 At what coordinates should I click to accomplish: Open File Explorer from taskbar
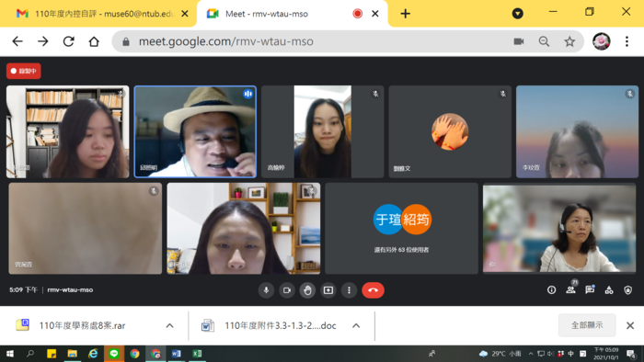73,354
